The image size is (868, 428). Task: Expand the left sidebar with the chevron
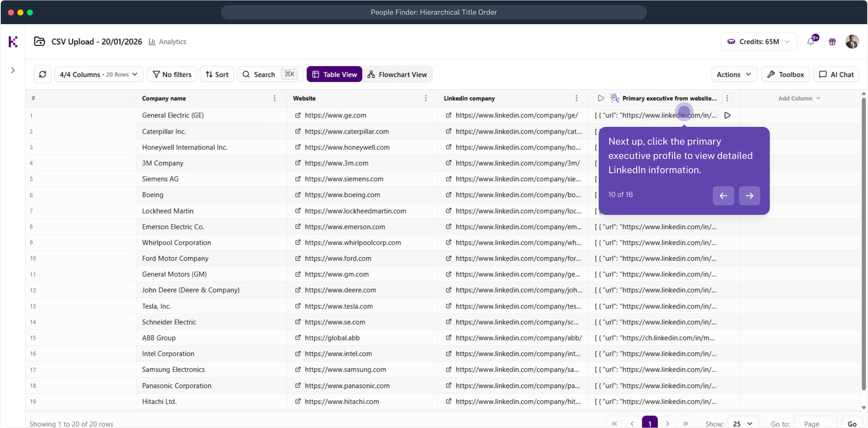click(13, 71)
